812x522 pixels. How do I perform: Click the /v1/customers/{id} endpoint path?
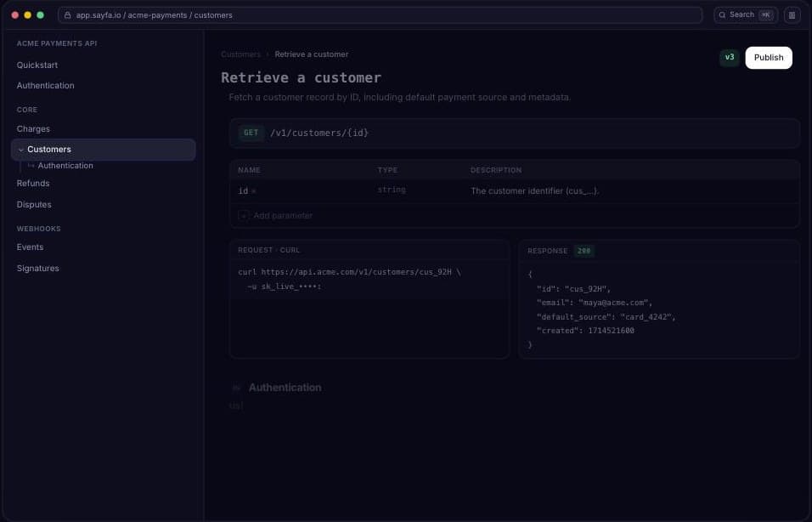tap(319, 133)
